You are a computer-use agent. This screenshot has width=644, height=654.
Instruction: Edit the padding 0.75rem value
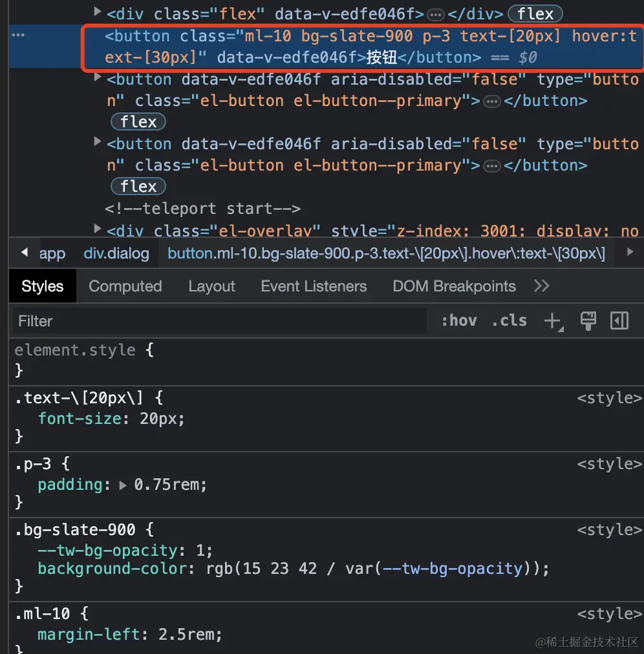(x=167, y=485)
